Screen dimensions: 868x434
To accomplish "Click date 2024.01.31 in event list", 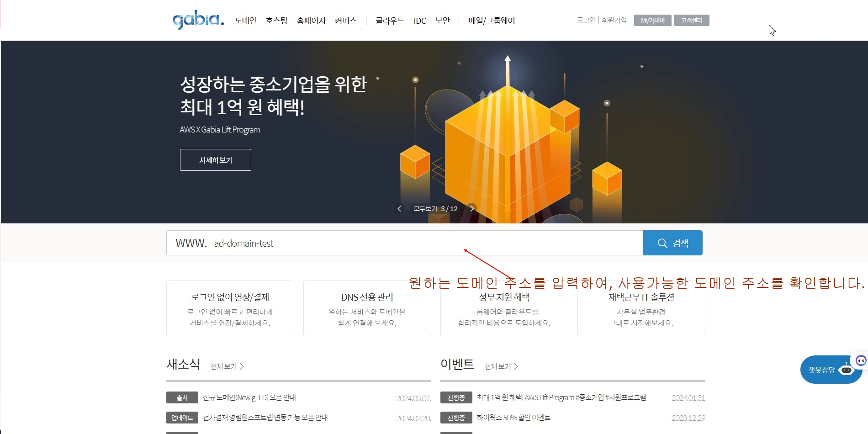I will point(688,398).
